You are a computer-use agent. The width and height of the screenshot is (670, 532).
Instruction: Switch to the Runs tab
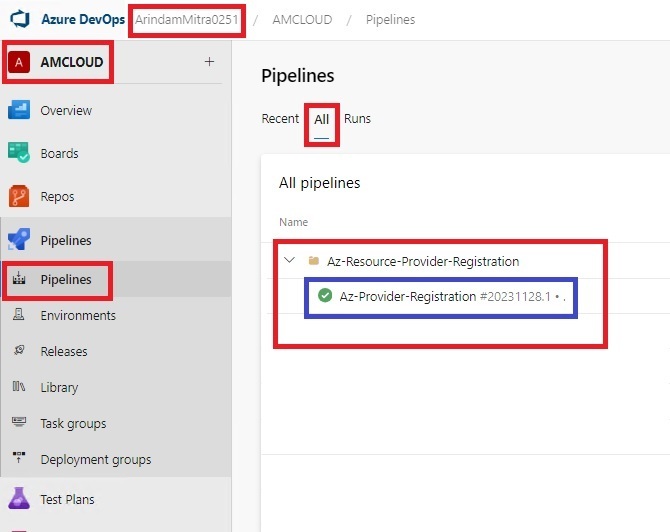coord(357,118)
